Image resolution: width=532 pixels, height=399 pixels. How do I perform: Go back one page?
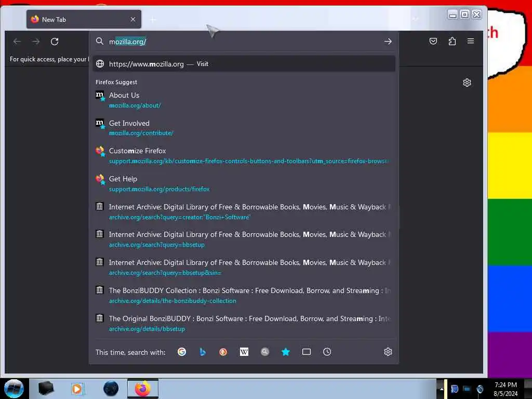[17, 42]
